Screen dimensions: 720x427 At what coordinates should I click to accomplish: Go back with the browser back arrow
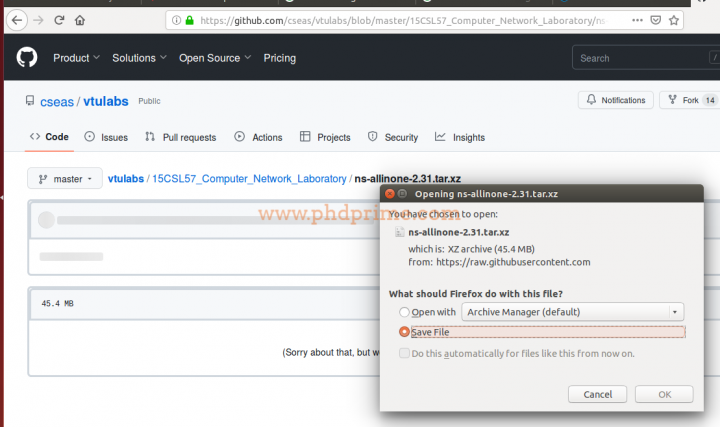(x=15, y=20)
